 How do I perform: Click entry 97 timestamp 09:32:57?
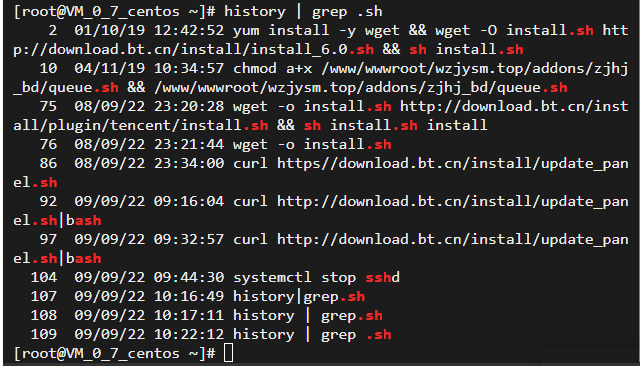click(189, 239)
